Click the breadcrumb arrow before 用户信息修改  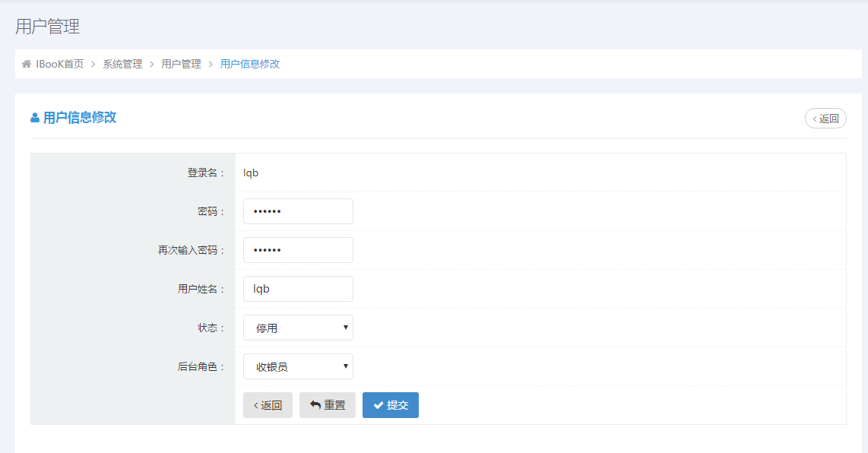[211, 64]
